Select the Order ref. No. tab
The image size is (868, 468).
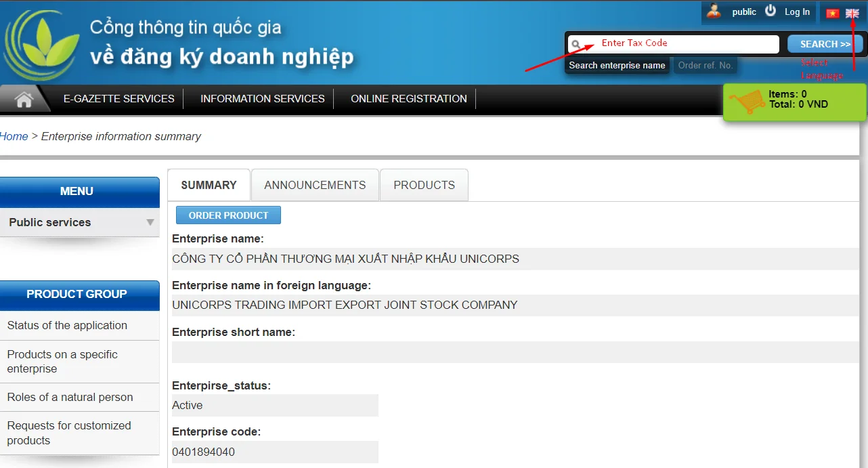706,66
